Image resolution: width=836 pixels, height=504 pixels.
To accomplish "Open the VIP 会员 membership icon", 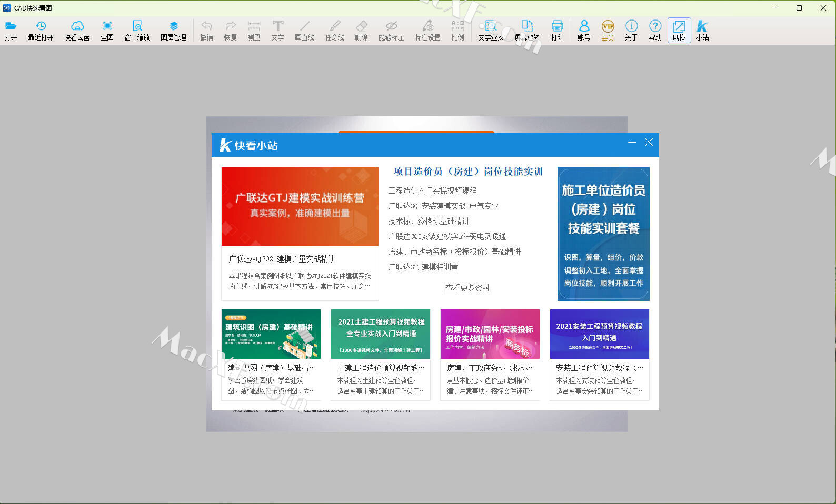I will [608, 31].
